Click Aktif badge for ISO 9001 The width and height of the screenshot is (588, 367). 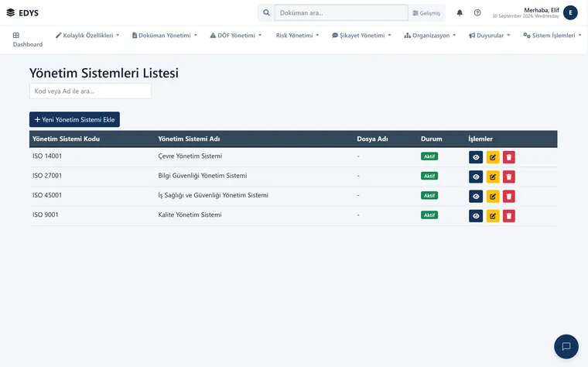(429, 215)
